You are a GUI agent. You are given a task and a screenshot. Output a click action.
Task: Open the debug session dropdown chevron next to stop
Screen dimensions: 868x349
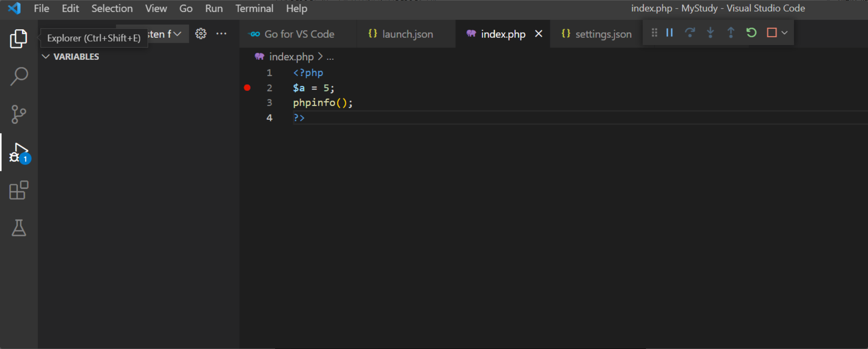[785, 33]
